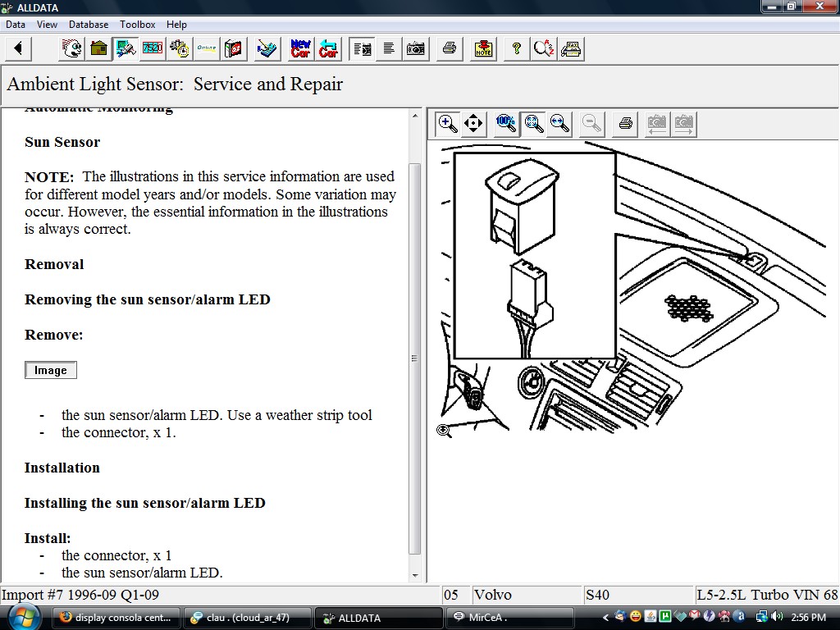Click the cartoon face toolbar icon
Image resolution: width=840 pixels, height=630 pixels.
coord(72,48)
